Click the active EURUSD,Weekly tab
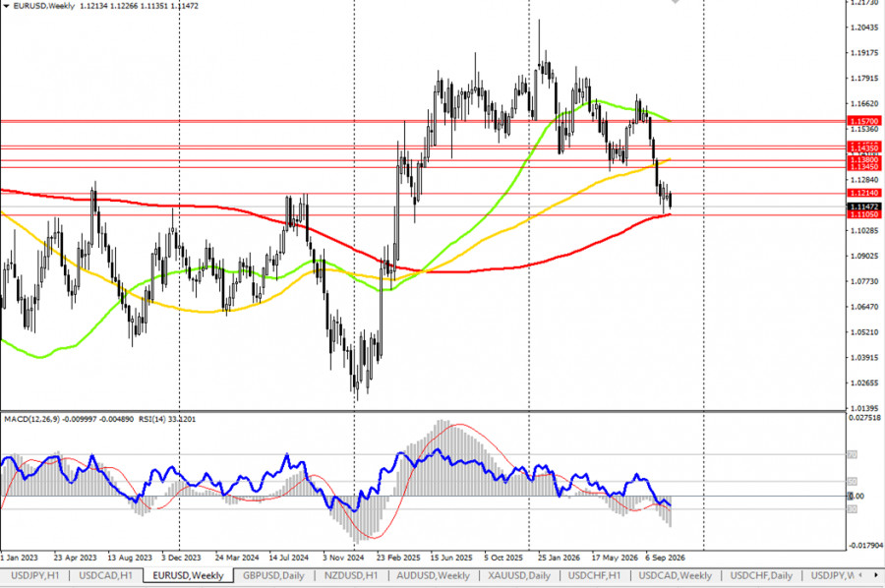The image size is (885, 588). coord(188,575)
